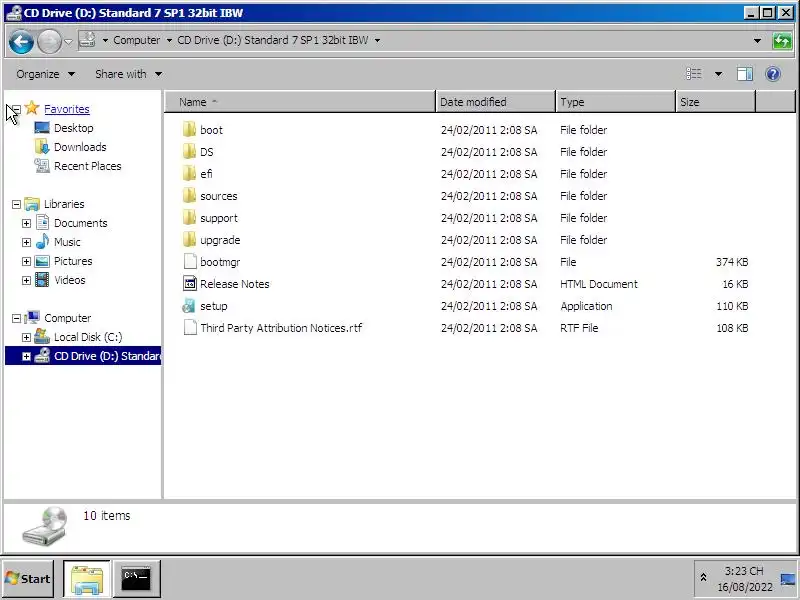The image size is (800, 600).
Task: Open Desktop in Favorites
Action: tap(73, 128)
